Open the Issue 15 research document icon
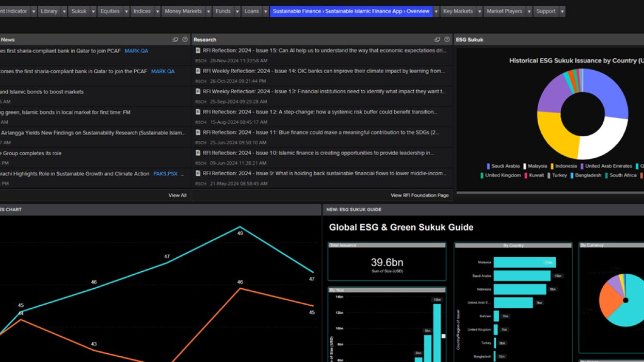The width and height of the screenshot is (644, 362). 198,51
